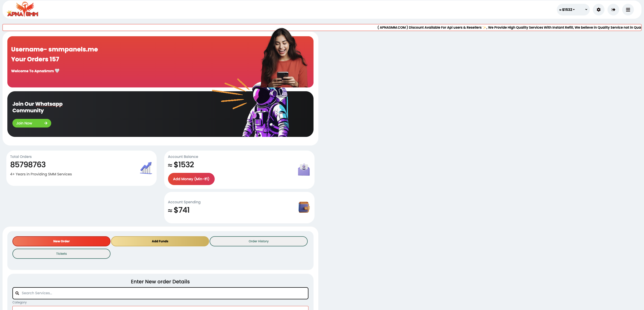Click Add Money (Min-₹1) button
Image resolution: width=644 pixels, height=310 pixels.
pos(191,179)
